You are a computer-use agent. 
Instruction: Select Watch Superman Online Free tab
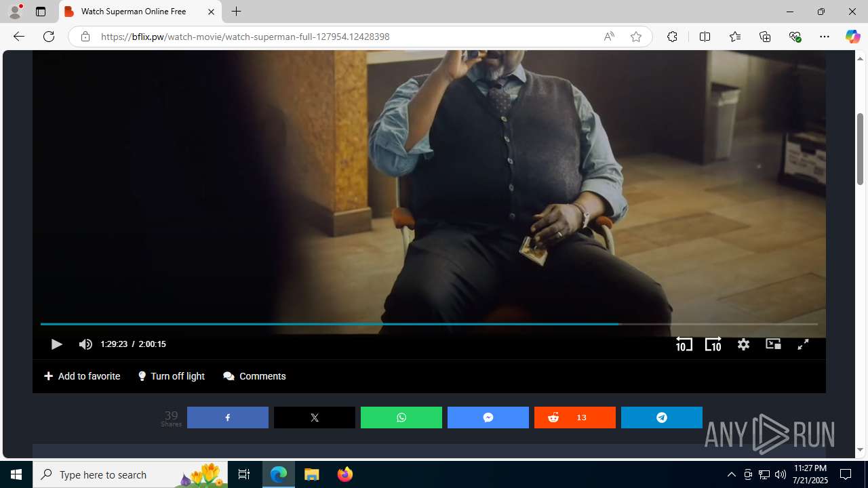pyautogui.click(x=140, y=12)
